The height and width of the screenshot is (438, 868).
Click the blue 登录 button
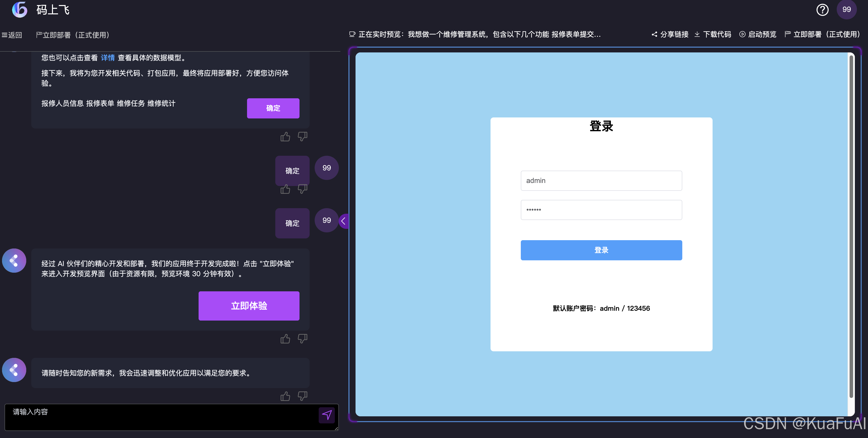coord(601,250)
